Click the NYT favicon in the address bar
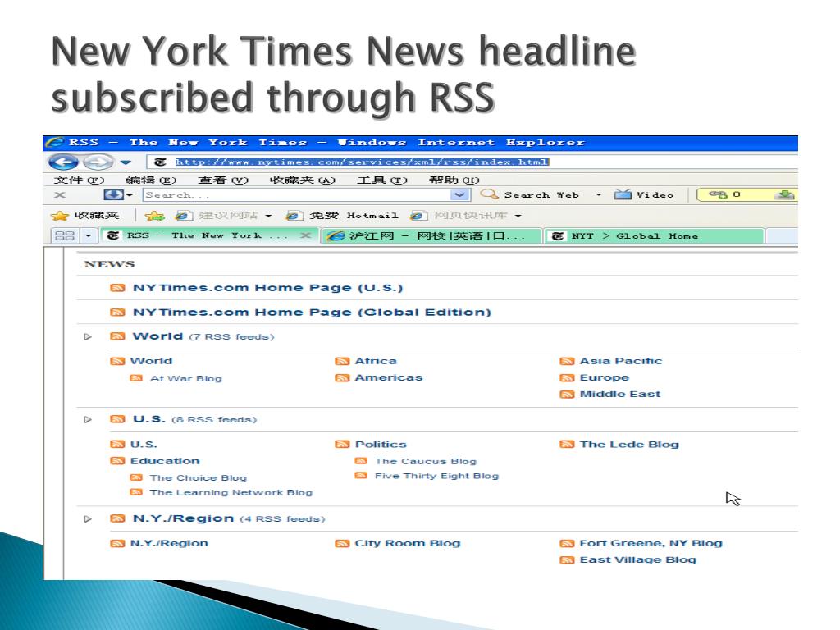 (x=160, y=162)
